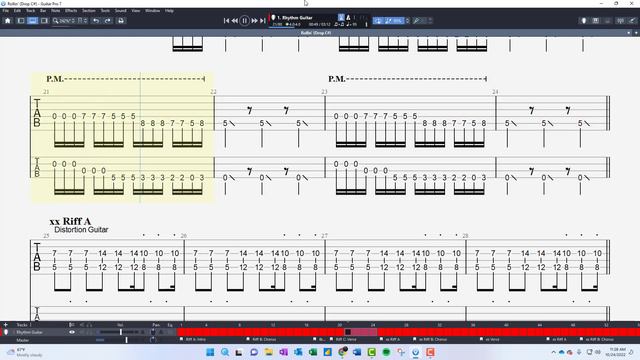Open the tuner icon
Screen dimensions: 640x360
(416, 20)
